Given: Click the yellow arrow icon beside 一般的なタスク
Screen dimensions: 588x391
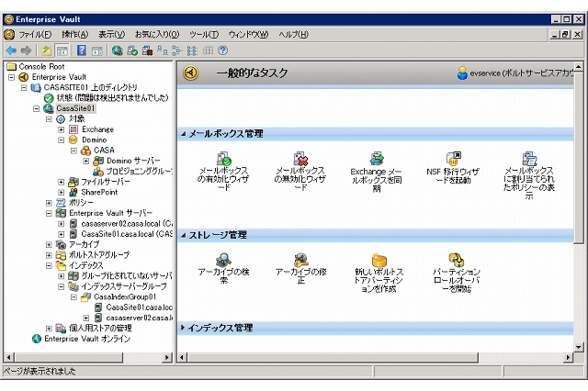Looking at the screenshot, I should 190,73.
